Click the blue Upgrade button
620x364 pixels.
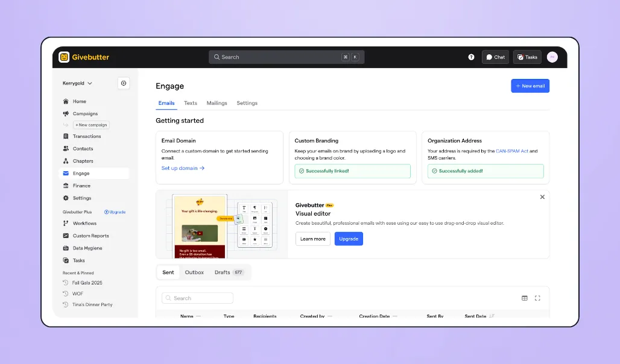349,239
